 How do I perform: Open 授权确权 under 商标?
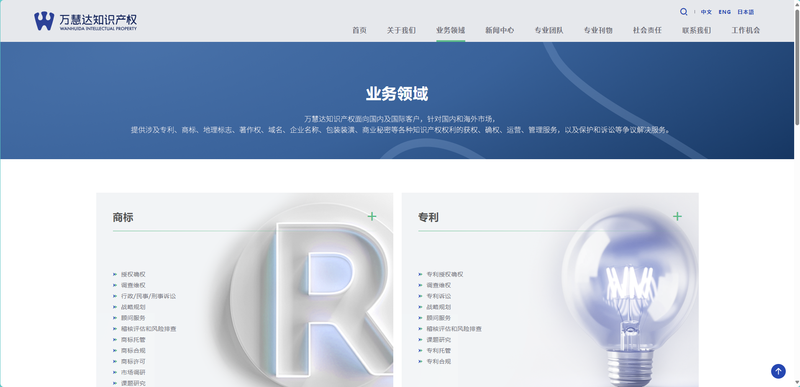tap(133, 274)
